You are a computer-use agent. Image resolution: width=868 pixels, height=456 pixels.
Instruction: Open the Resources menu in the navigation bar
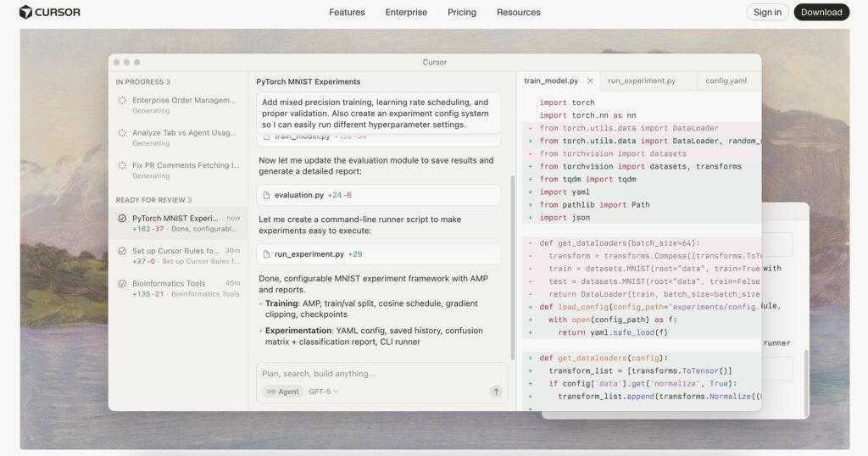518,12
